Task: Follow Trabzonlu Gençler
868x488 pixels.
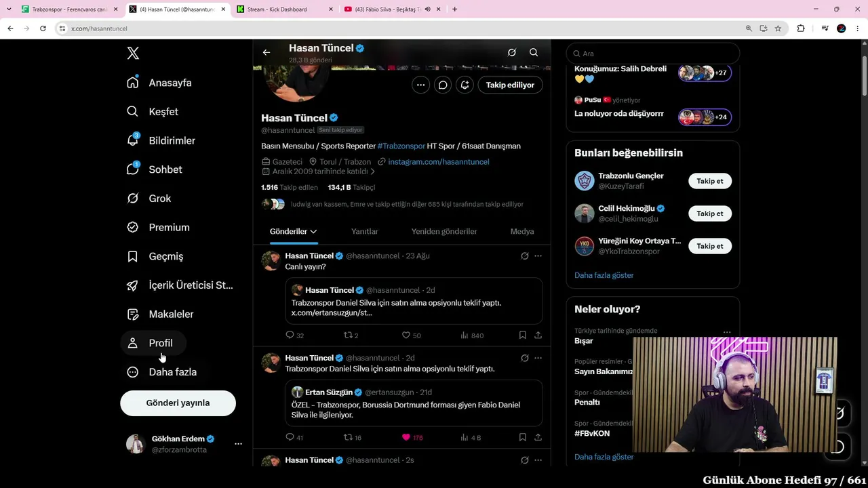Action: (x=710, y=181)
